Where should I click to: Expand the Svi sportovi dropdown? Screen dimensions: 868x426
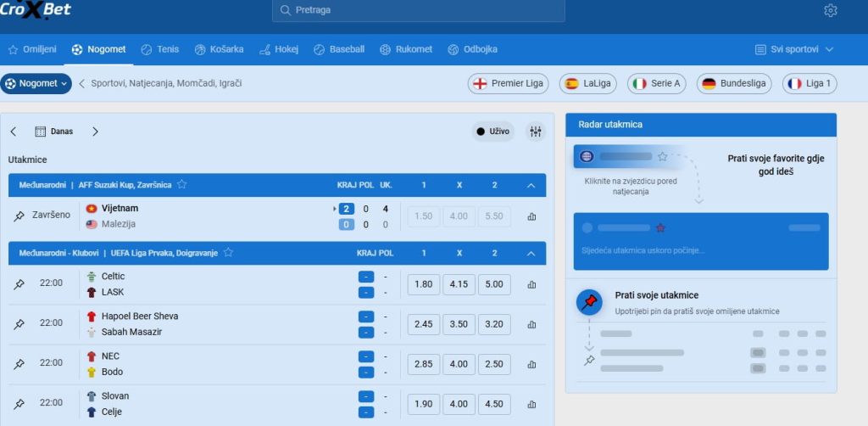coord(794,49)
